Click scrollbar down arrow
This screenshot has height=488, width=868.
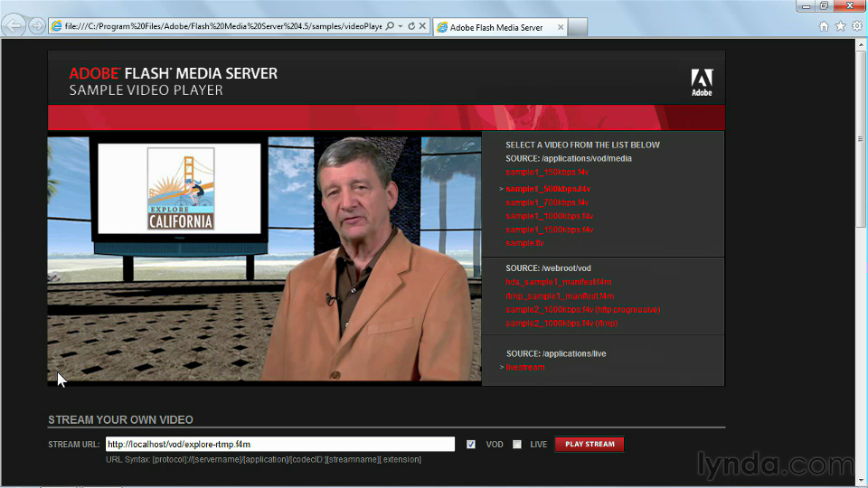click(x=861, y=480)
